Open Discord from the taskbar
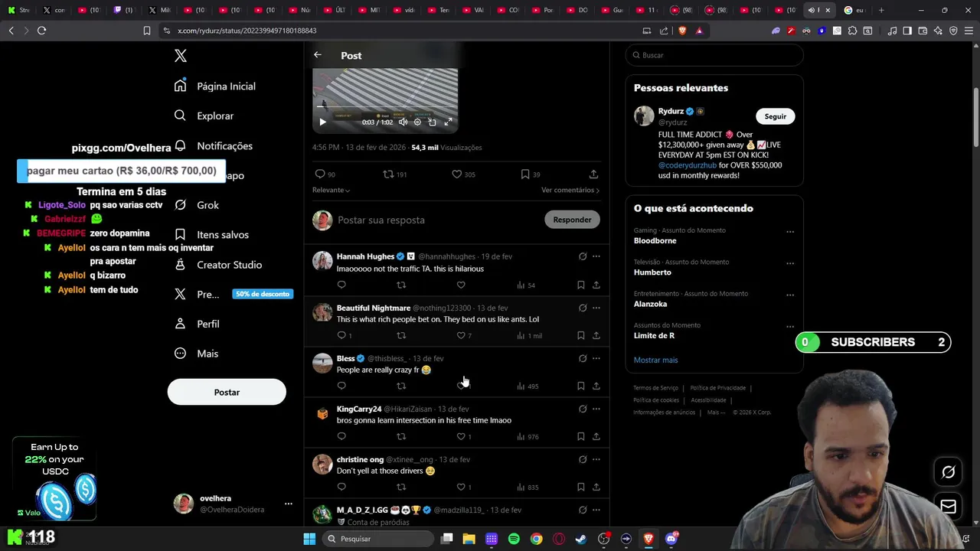 [671, 539]
